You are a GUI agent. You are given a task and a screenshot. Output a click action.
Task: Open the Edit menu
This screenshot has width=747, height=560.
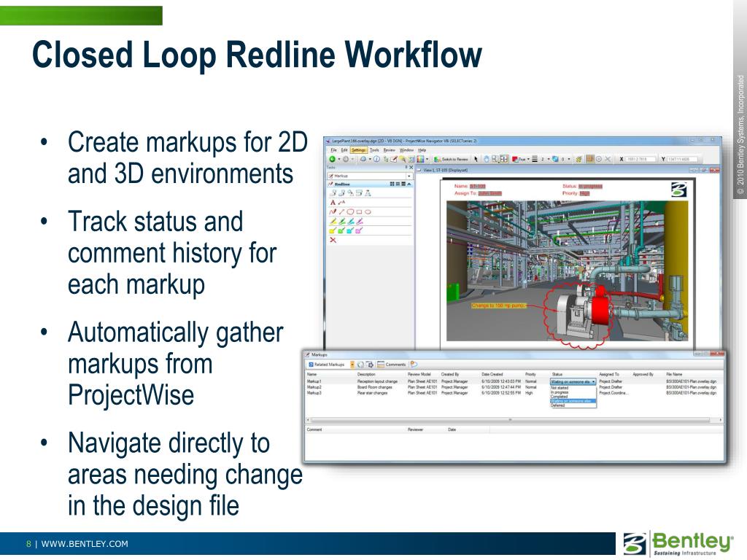coord(344,150)
